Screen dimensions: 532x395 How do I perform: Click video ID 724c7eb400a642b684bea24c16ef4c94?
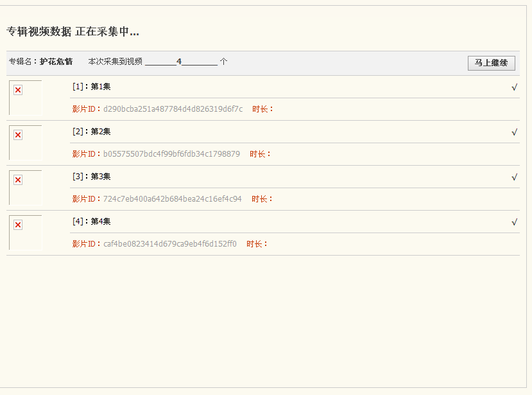coord(173,198)
